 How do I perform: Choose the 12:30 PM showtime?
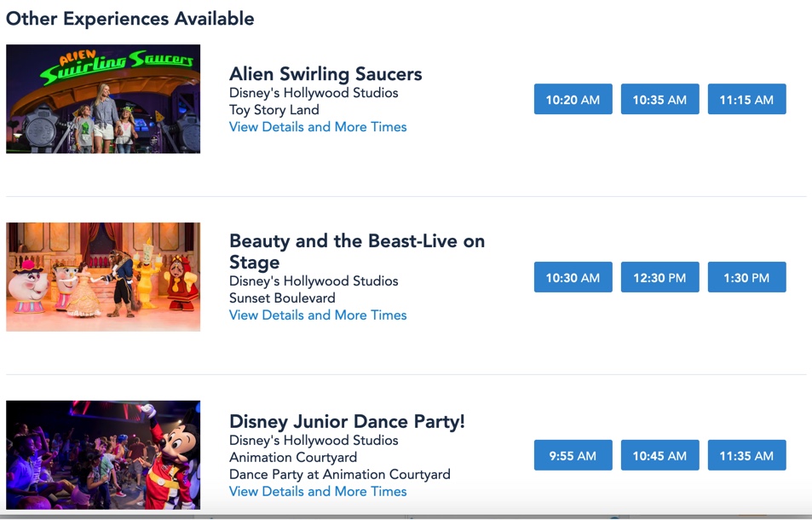(659, 278)
